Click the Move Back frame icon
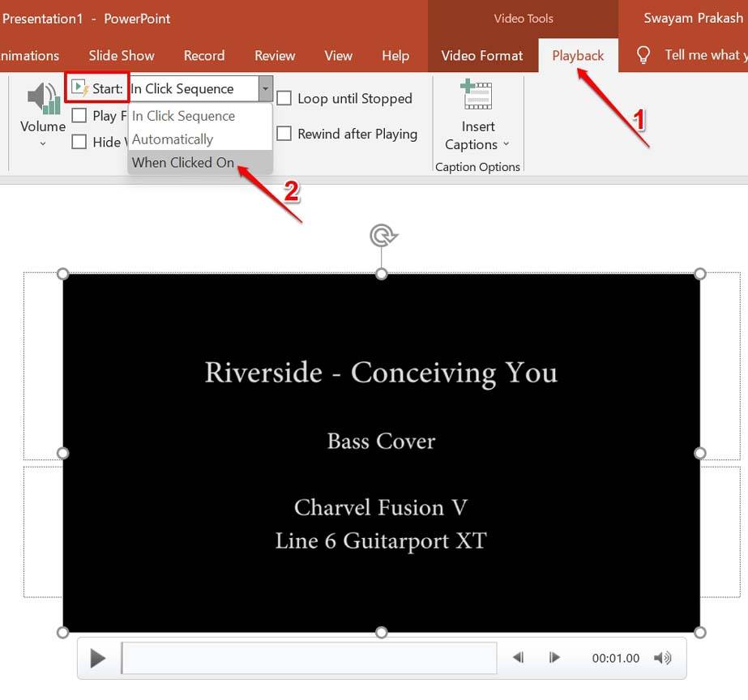Viewport: 748px width, 700px height. click(x=518, y=658)
